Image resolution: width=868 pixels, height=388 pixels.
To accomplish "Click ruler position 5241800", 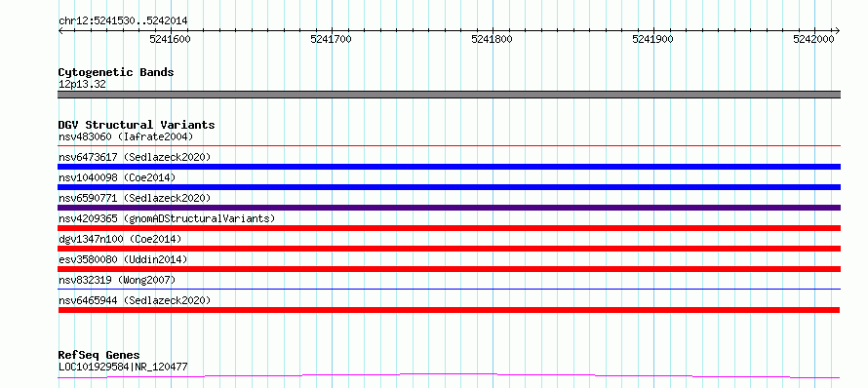I will [493, 39].
